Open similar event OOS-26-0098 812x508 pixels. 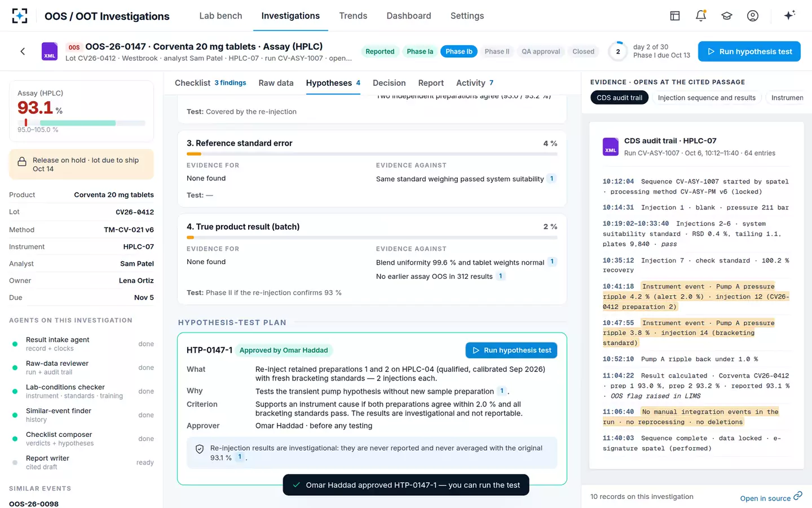pyautogui.click(x=34, y=503)
